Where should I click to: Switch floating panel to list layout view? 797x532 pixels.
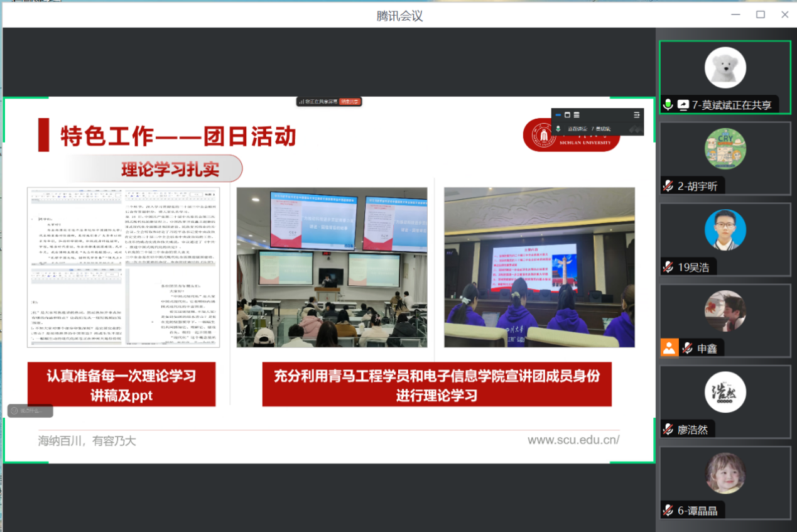577,115
